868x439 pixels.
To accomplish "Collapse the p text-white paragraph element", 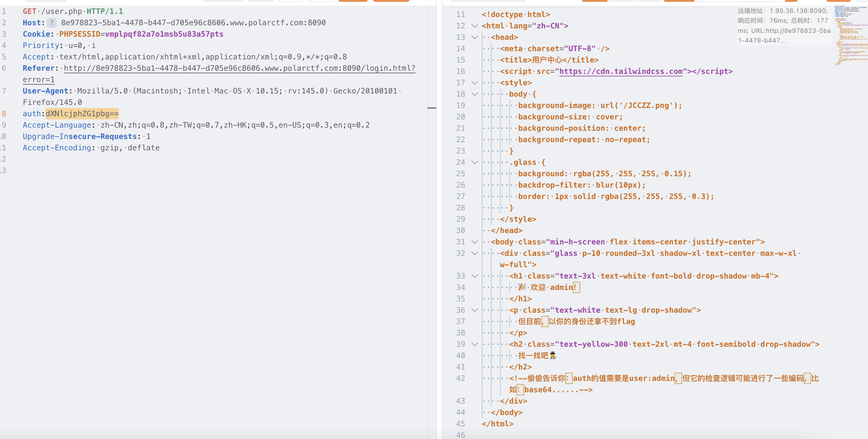I will (x=474, y=310).
